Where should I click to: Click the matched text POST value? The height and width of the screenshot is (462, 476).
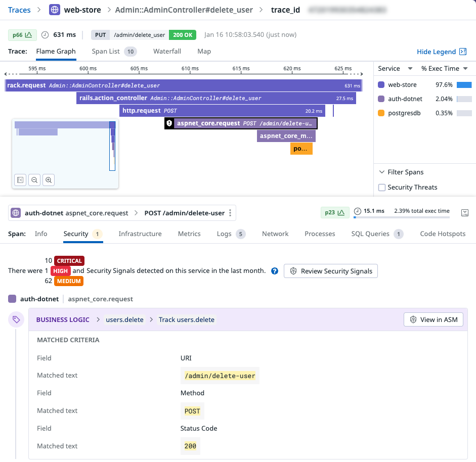click(192, 411)
